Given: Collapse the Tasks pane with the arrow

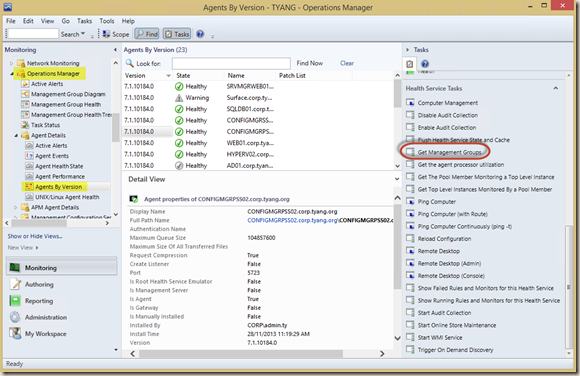Looking at the screenshot, I should point(407,50).
